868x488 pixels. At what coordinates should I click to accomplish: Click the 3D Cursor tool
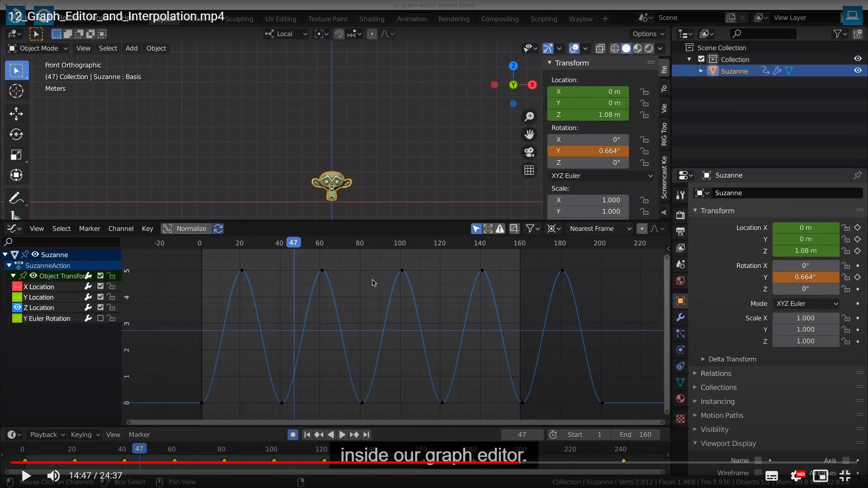(x=16, y=91)
